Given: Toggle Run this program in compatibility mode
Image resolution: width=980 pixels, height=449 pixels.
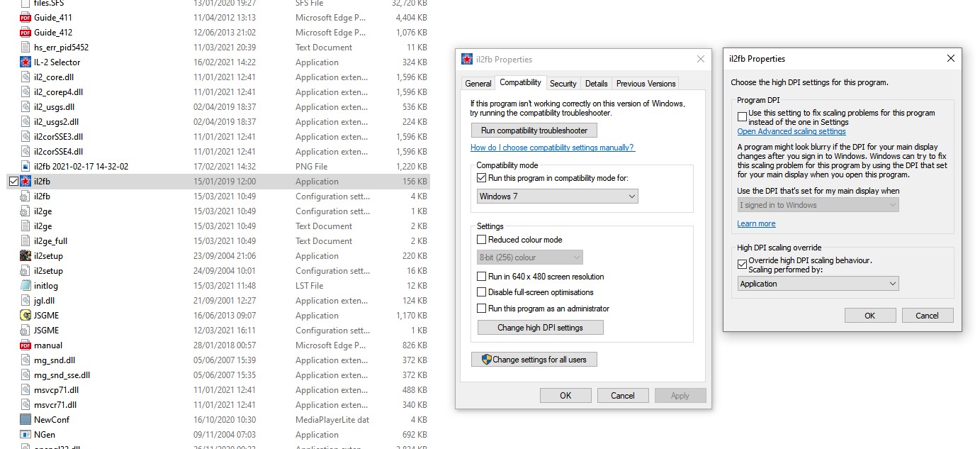Looking at the screenshot, I should (x=482, y=178).
